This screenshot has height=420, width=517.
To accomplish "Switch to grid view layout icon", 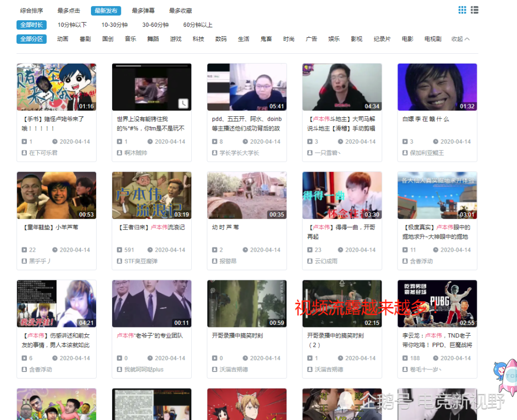I will [x=462, y=10].
